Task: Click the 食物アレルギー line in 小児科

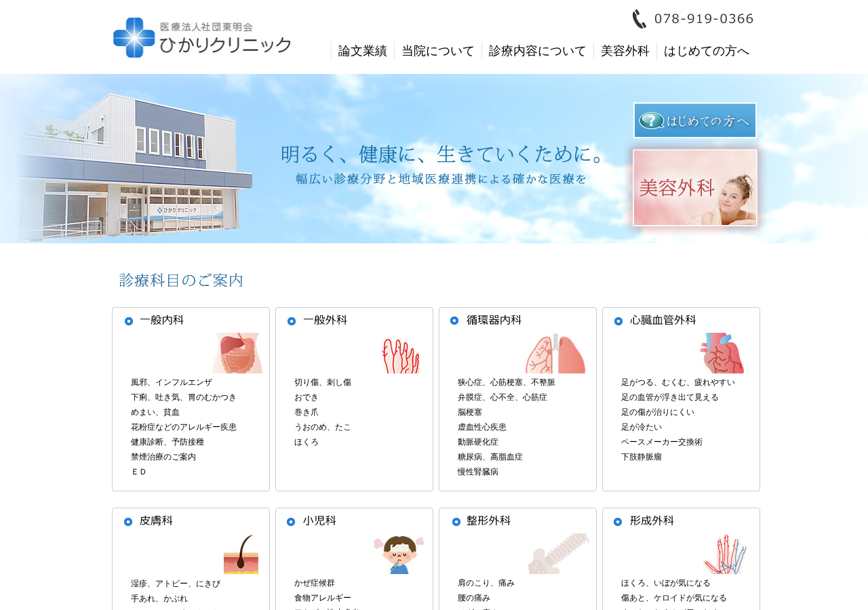Action: point(323,598)
